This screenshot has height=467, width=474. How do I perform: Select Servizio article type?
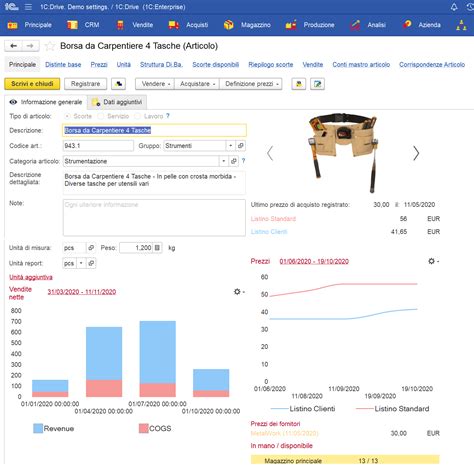pyautogui.click(x=101, y=116)
